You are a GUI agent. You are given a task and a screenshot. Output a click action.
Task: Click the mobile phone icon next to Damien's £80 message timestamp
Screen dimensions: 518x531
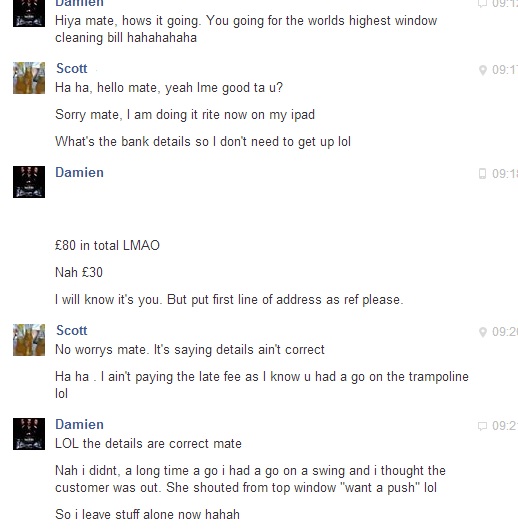(x=482, y=174)
